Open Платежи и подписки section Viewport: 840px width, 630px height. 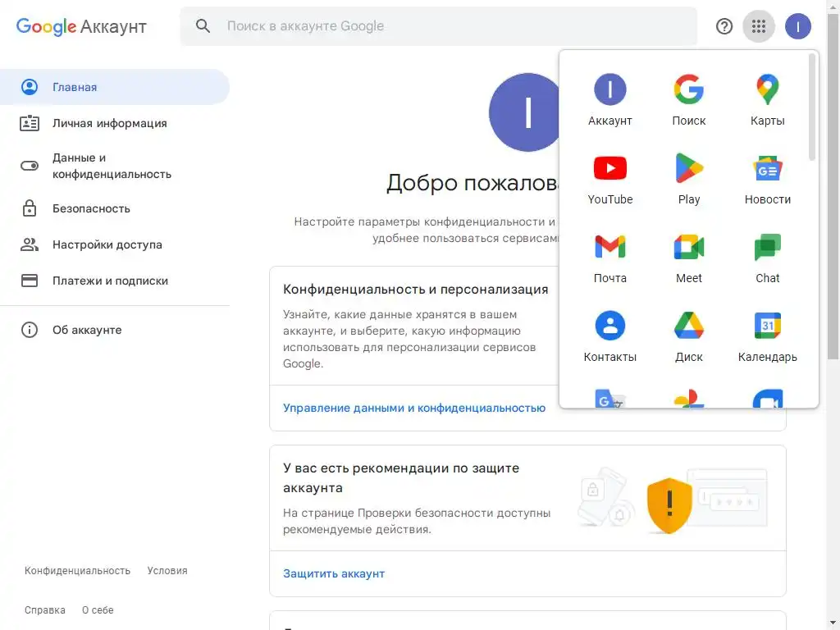tap(115, 281)
